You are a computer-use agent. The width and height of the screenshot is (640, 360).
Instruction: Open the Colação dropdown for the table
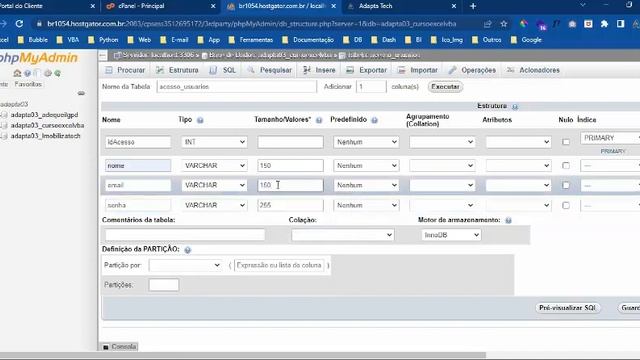342,235
